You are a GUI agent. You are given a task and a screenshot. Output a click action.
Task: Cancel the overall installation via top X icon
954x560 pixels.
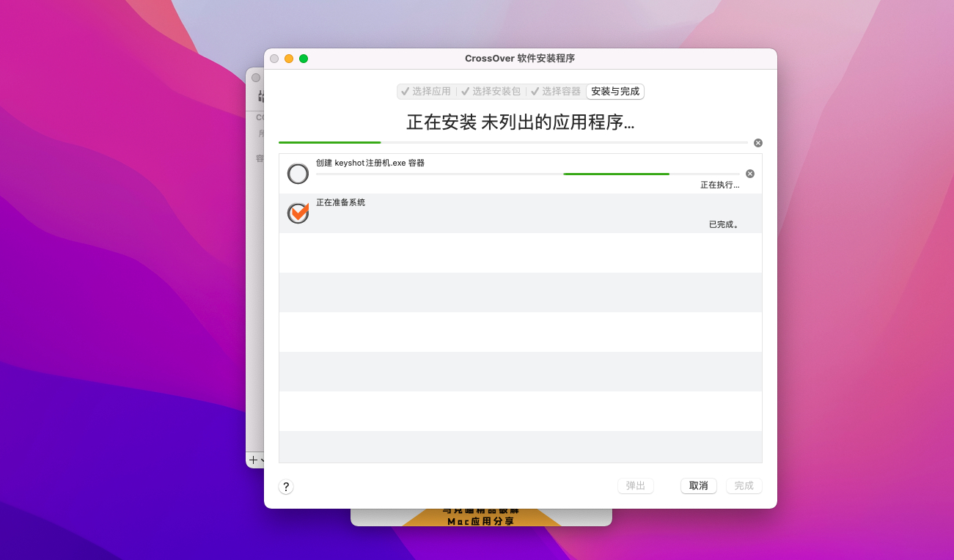point(758,143)
